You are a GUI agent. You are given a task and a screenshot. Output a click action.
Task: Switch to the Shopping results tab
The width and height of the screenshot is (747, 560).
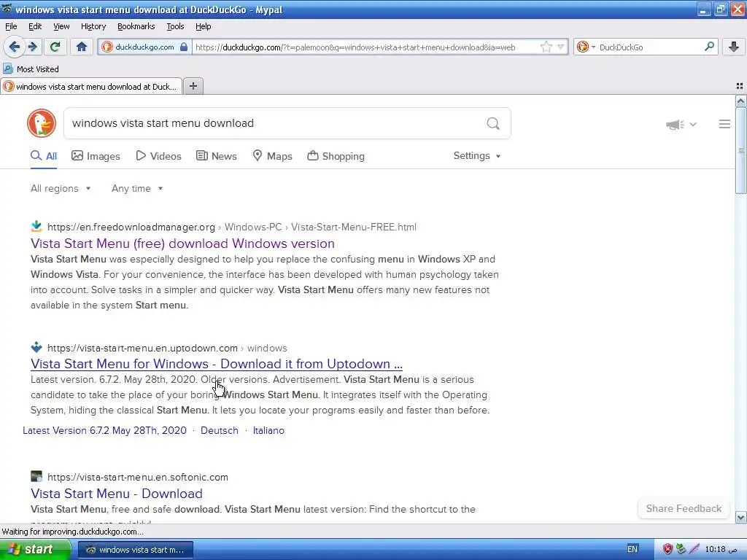[336, 156]
